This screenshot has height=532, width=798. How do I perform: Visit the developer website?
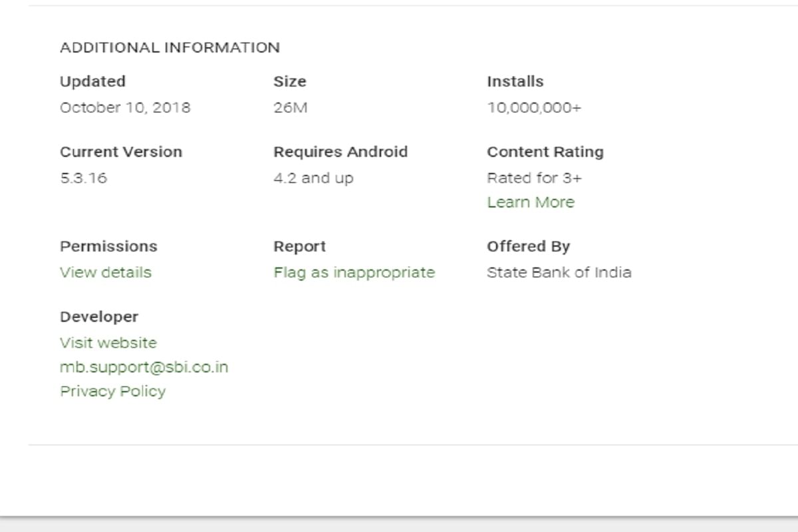(108, 342)
